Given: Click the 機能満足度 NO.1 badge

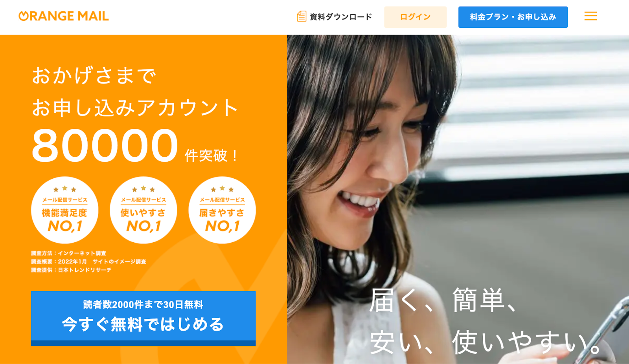Looking at the screenshot, I should pos(65,210).
